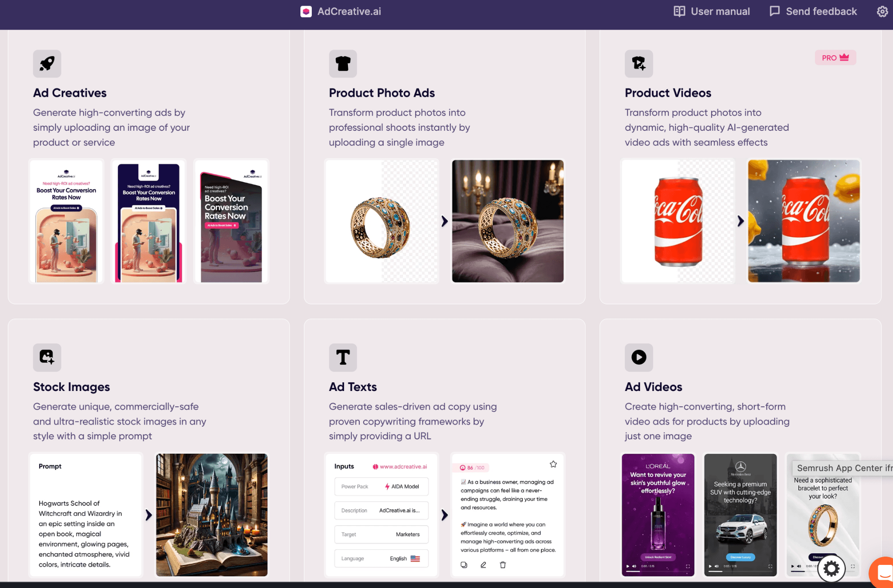Click the Stock Images icon
The width and height of the screenshot is (893, 588).
coord(47,357)
